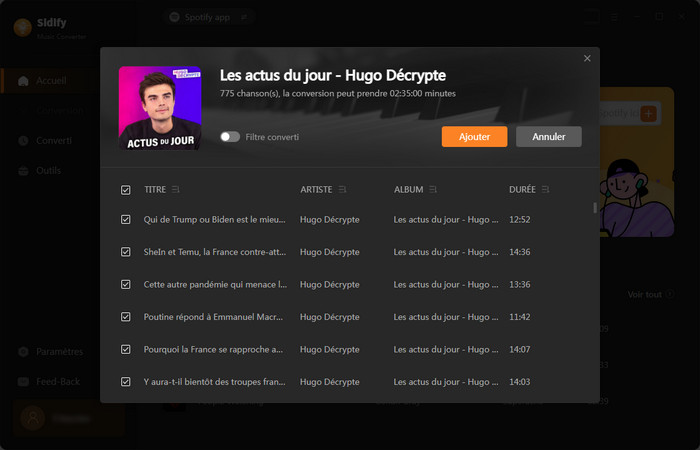The height and width of the screenshot is (450, 700).
Task: Click the Sidify logo icon
Action: [x=22, y=26]
